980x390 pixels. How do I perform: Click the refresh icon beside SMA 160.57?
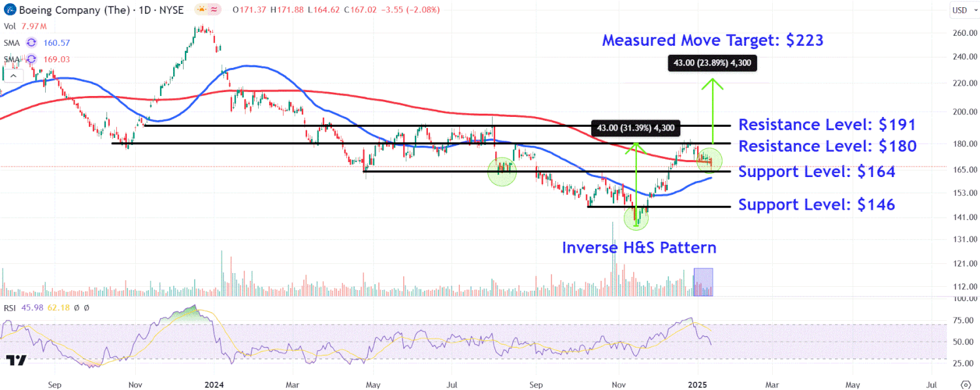point(31,42)
